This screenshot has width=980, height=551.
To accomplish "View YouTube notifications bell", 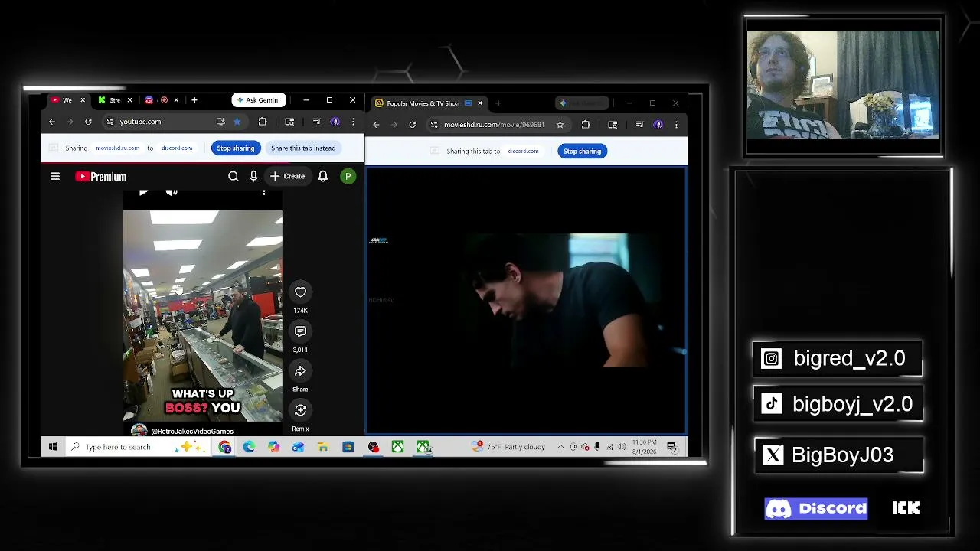I will click(x=323, y=177).
